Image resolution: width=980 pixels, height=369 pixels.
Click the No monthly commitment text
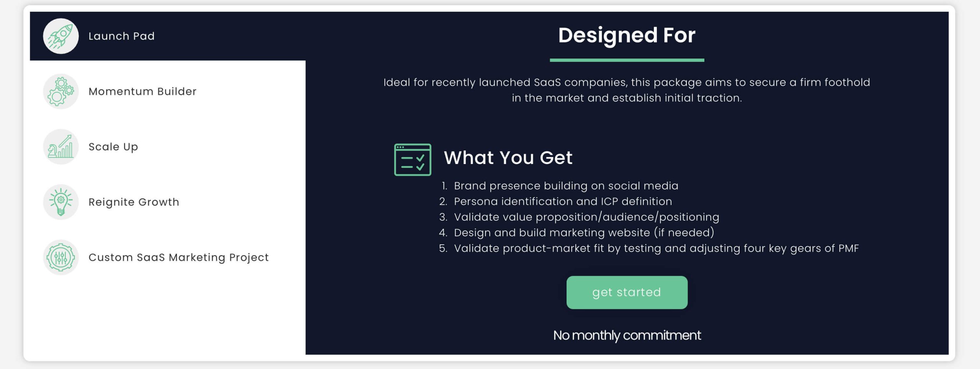pos(627,335)
